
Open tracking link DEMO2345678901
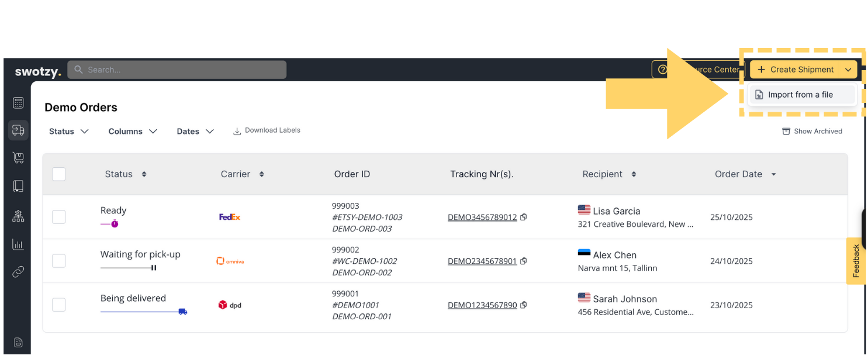tap(482, 261)
